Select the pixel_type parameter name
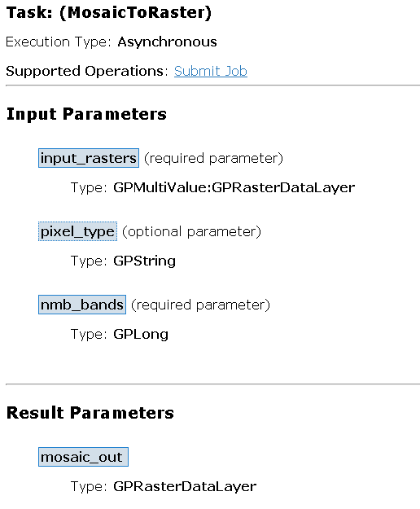The height and width of the screenshot is (509, 420). point(77,231)
